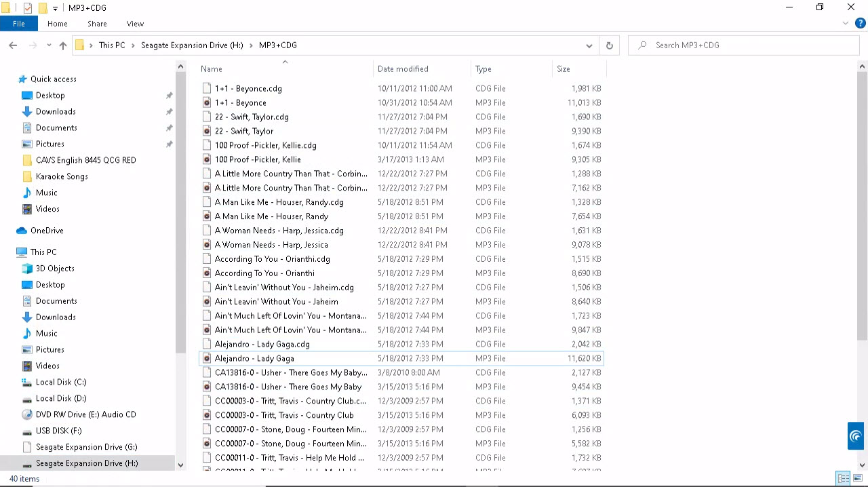Click Seagate Expansion Drive (G:) icon
This screenshot has height=487, width=868.
point(27,448)
